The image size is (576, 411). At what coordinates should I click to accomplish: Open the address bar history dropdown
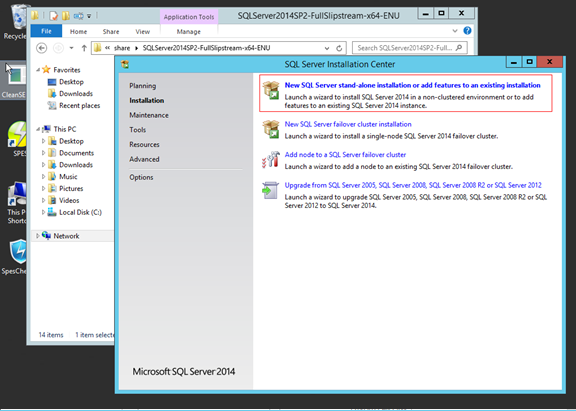[327, 48]
